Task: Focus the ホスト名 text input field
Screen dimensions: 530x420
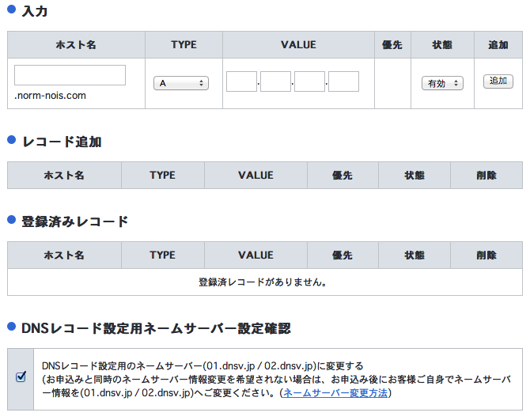Action: [70, 75]
